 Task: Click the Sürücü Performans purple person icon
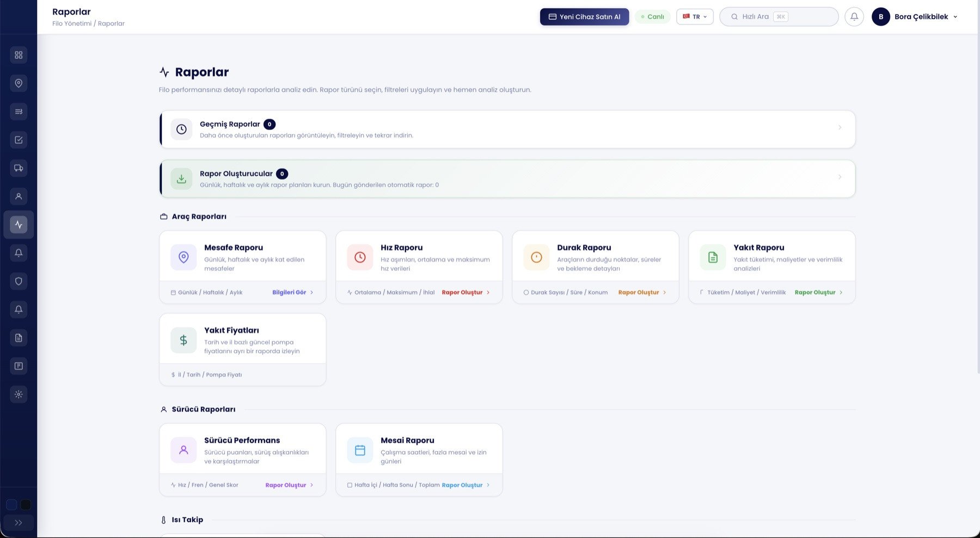click(x=183, y=450)
